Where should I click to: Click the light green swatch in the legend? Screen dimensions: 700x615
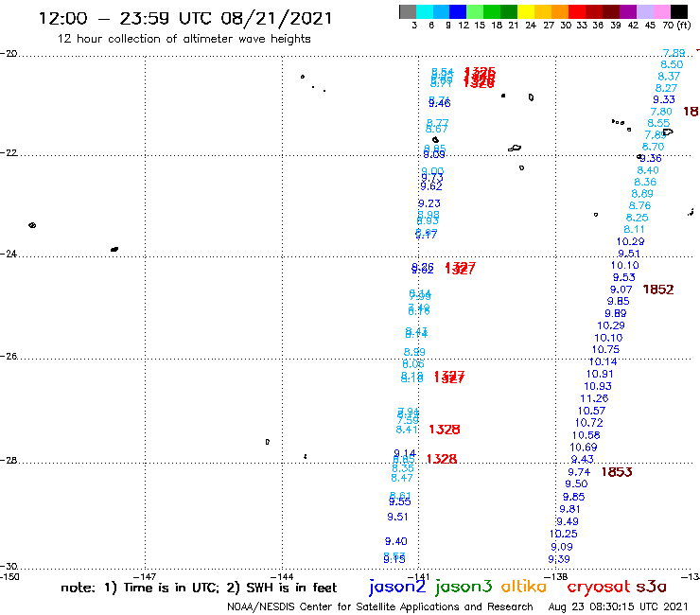click(475, 11)
